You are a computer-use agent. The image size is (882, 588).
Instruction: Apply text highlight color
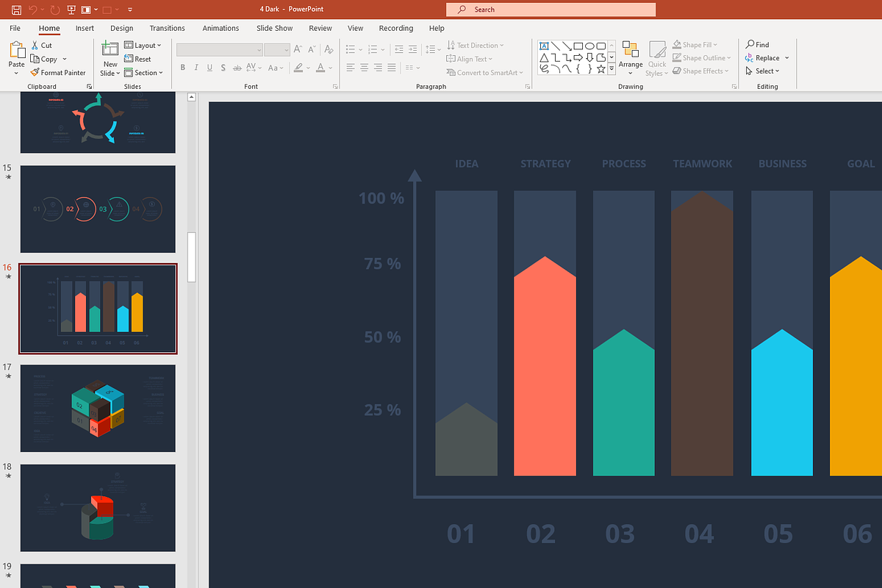pos(299,68)
